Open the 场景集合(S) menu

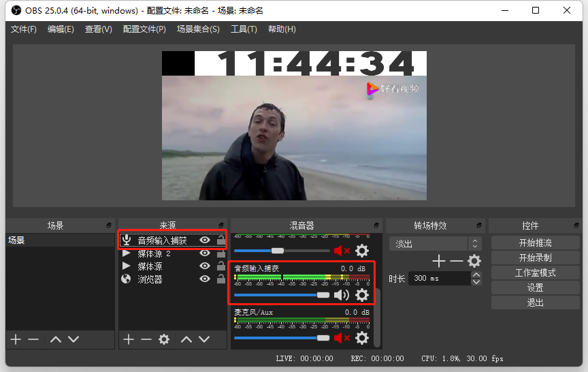(x=198, y=29)
